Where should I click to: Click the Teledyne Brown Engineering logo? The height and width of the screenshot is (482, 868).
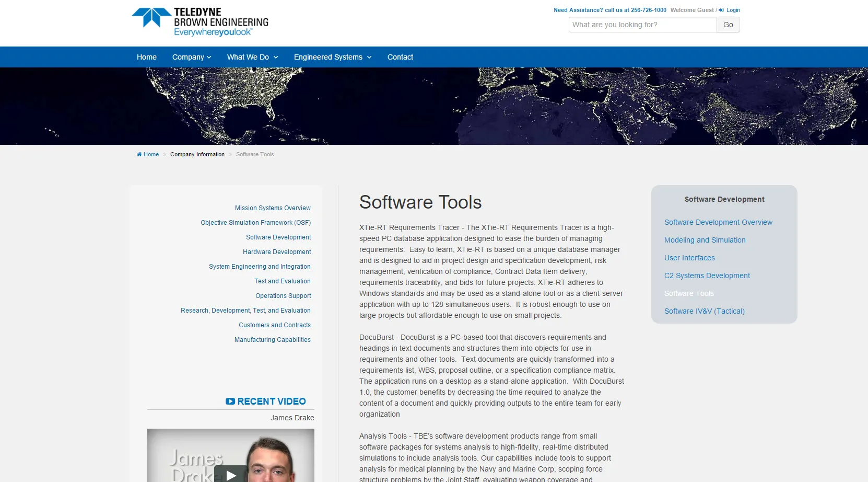(200, 22)
